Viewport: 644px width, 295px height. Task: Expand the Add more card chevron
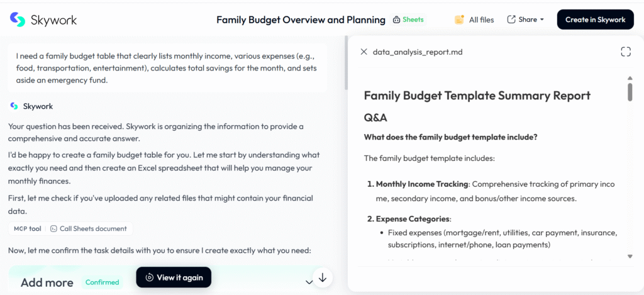point(308,282)
